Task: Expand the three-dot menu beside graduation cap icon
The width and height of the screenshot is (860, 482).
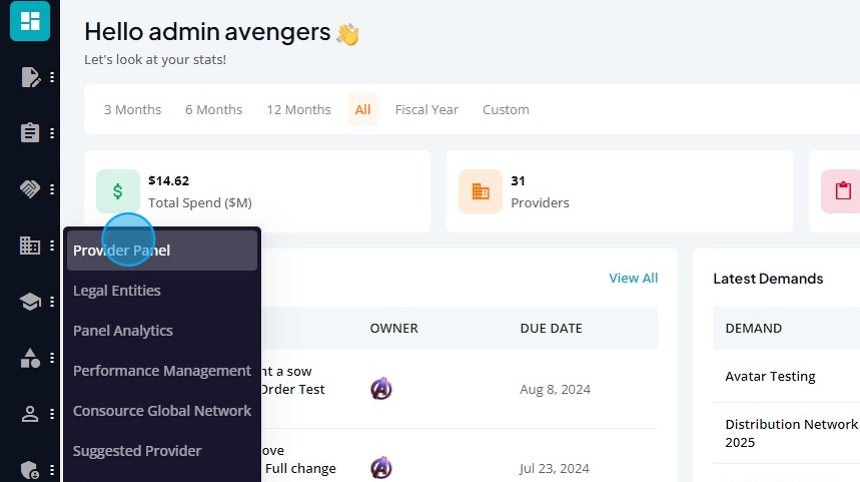Action: pos(52,301)
